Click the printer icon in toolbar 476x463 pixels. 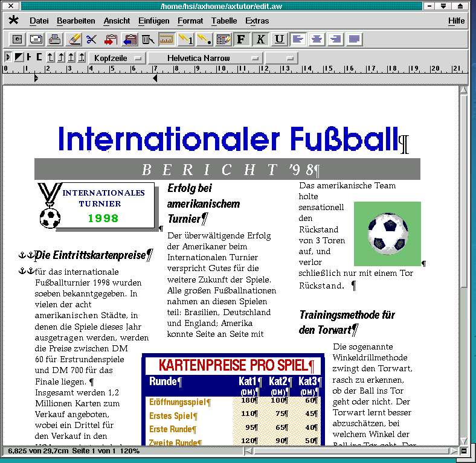click(54, 40)
